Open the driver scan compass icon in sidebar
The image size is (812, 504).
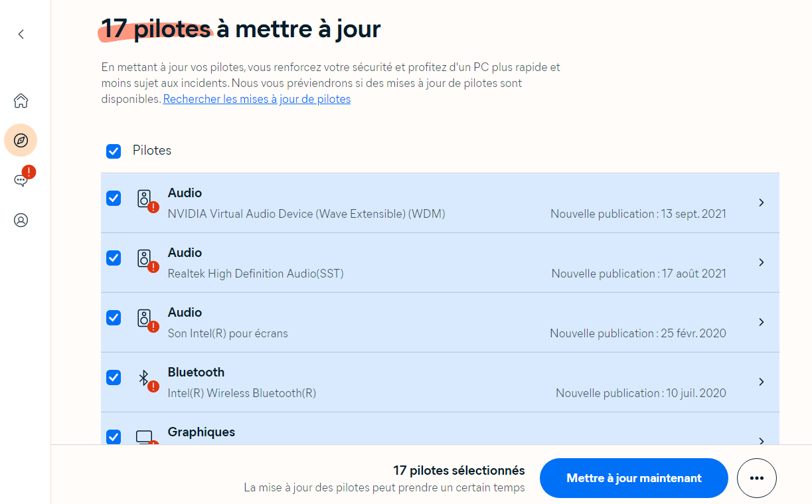tap(21, 140)
